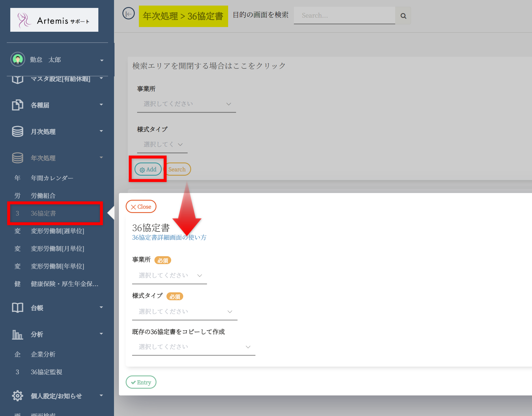Click the 各種届 documents icon
This screenshot has height=416, width=532.
[18, 105]
